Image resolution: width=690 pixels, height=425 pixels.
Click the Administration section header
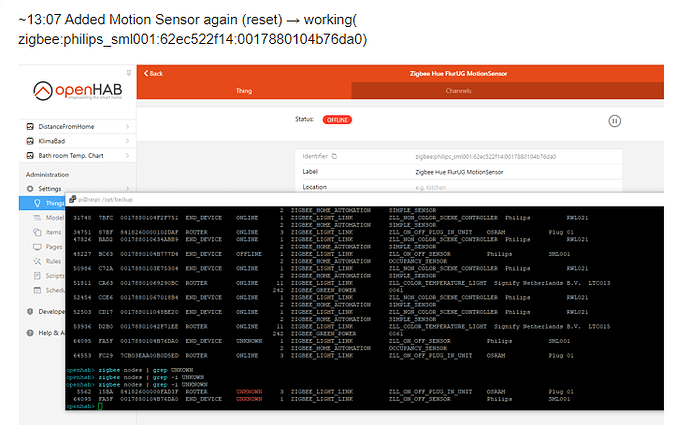coord(48,175)
